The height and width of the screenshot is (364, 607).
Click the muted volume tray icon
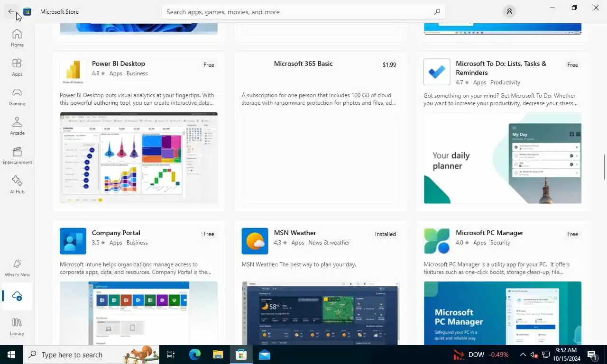pyautogui.click(x=534, y=355)
